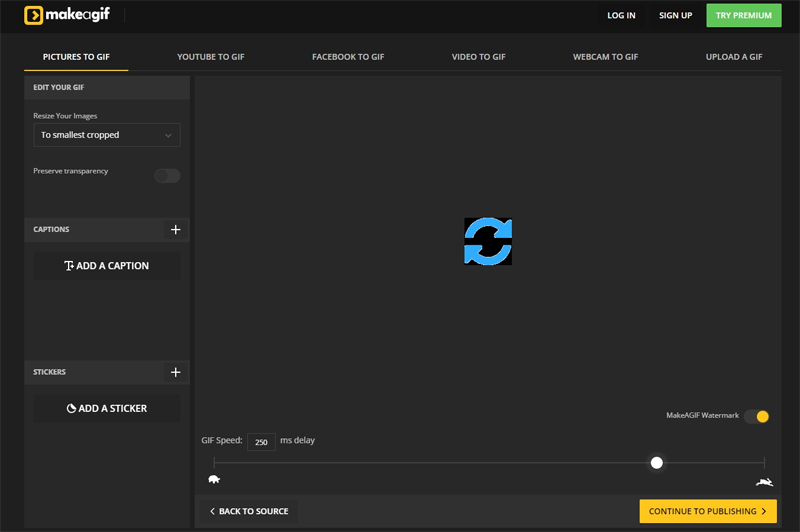Viewport: 800px width, 532px height.
Task: Click the makeagif logo
Action: pos(67,15)
